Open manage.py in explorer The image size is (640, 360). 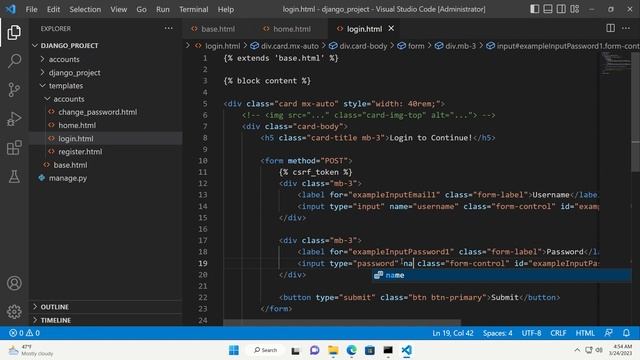[68, 178]
